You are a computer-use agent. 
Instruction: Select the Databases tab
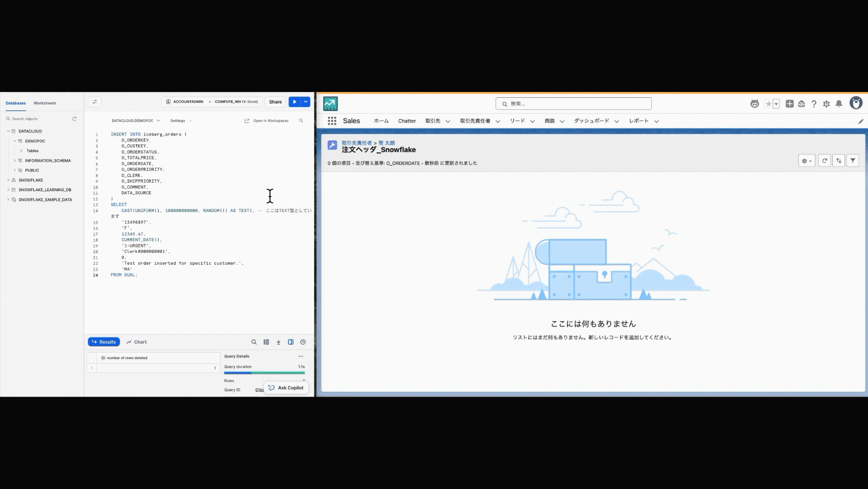(16, 103)
